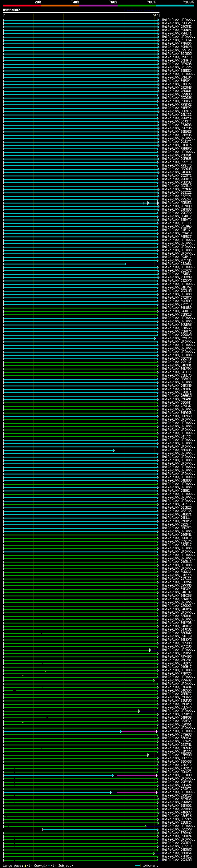Click the orange ~40% identity legend segment
197x868 pixels.
pyautogui.click(x=60, y=6)
